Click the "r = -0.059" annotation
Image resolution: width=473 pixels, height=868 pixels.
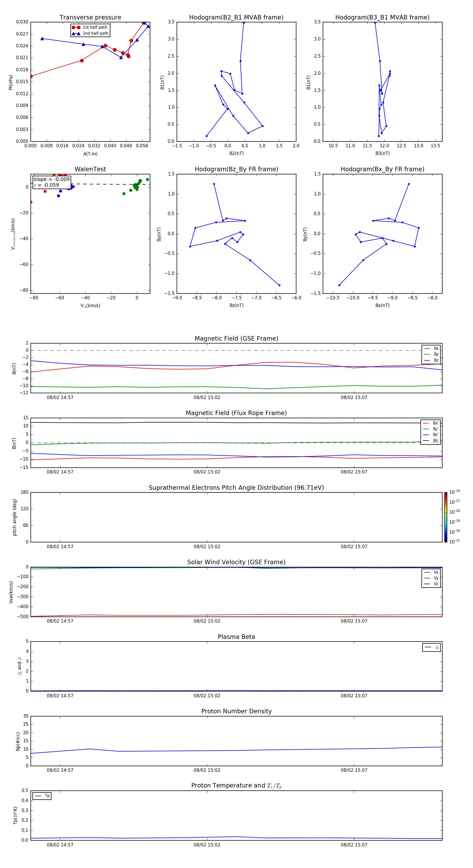click(46, 185)
